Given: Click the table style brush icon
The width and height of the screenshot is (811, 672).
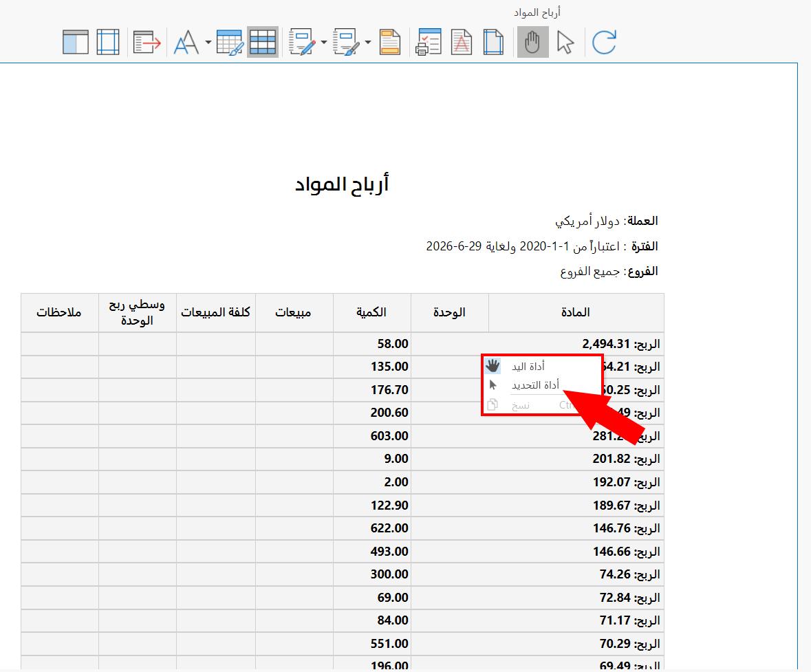Looking at the screenshot, I should 230,42.
